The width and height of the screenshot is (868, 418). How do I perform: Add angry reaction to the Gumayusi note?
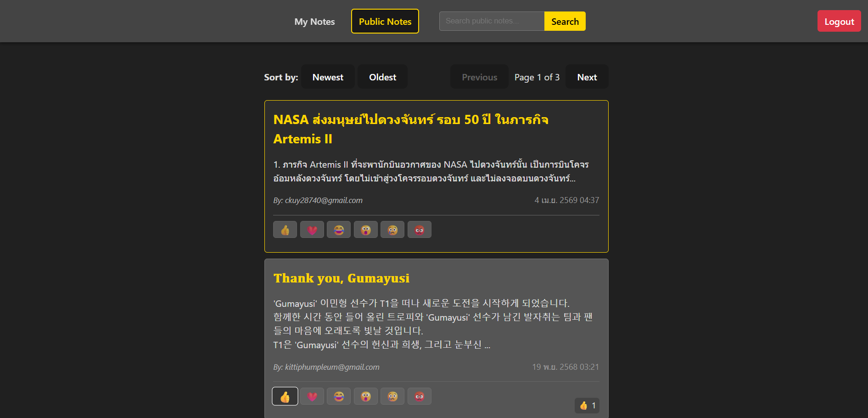pyautogui.click(x=420, y=396)
